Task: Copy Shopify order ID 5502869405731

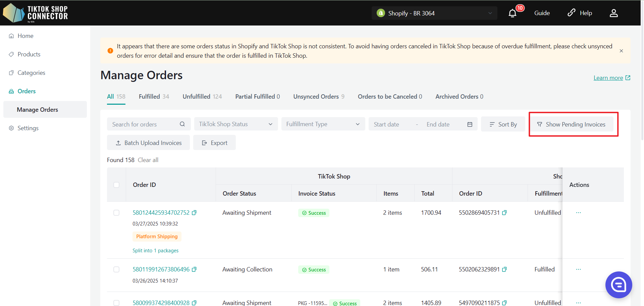Action: (x=504, y=213)
